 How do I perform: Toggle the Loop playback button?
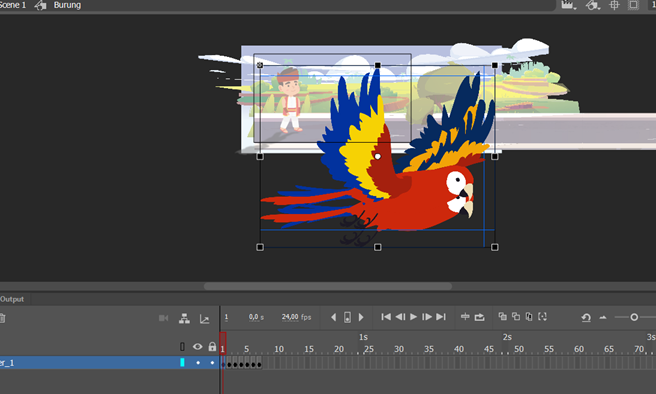click(479, 317)
